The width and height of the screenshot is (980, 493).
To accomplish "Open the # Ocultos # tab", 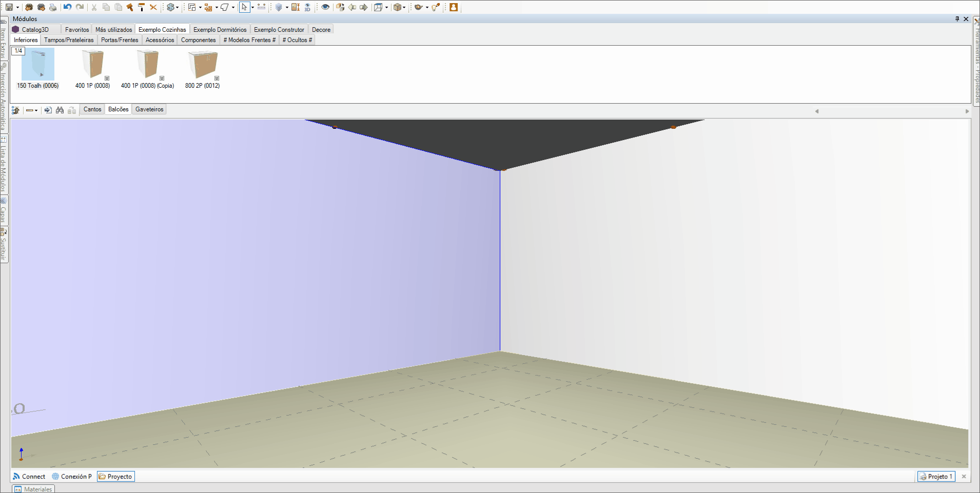I will 297,40.
